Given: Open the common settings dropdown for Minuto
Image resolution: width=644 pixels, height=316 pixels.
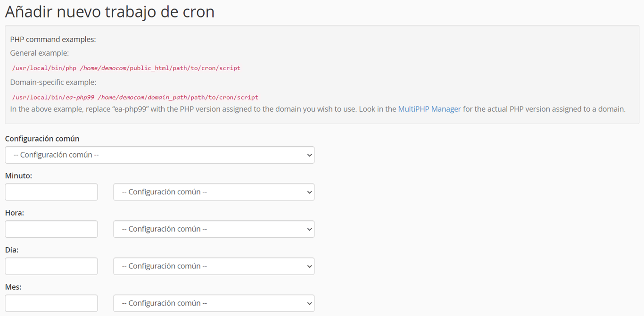Looking at the screenshot, I should (214, 192).
